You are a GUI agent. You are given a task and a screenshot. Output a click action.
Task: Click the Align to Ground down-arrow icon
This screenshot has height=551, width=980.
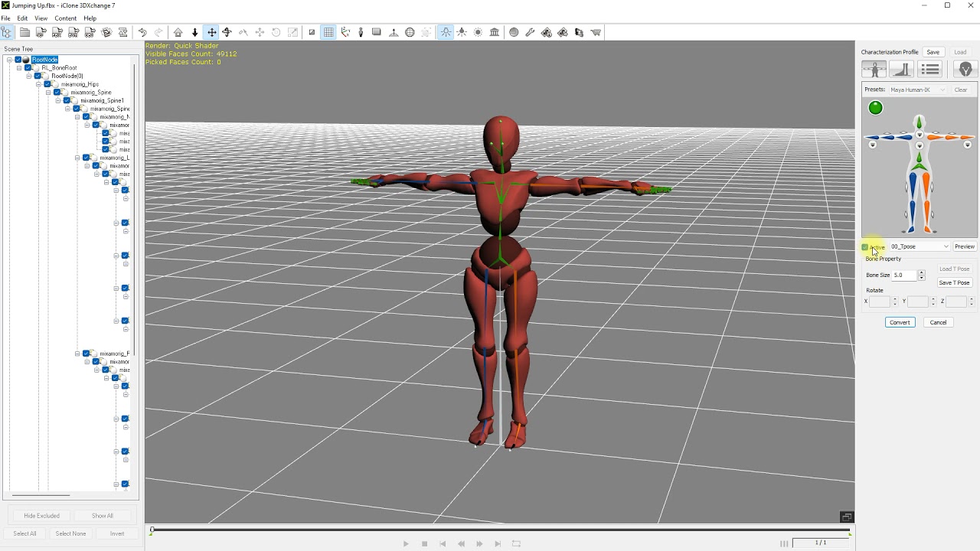194,32
